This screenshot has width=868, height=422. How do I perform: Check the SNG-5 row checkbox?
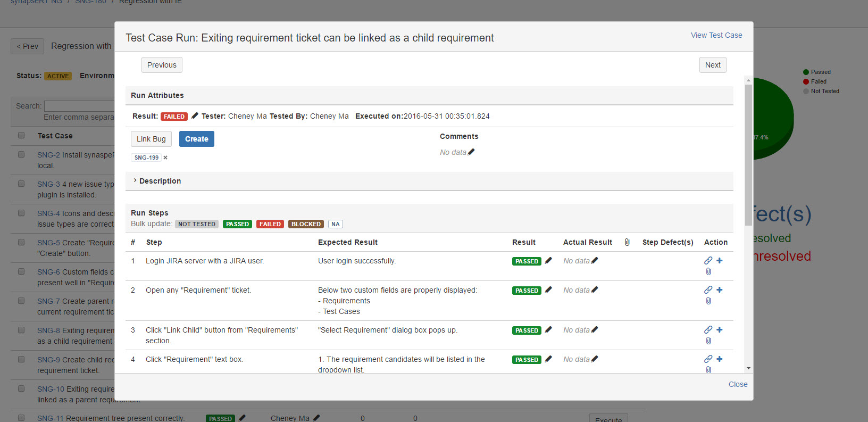21,242
